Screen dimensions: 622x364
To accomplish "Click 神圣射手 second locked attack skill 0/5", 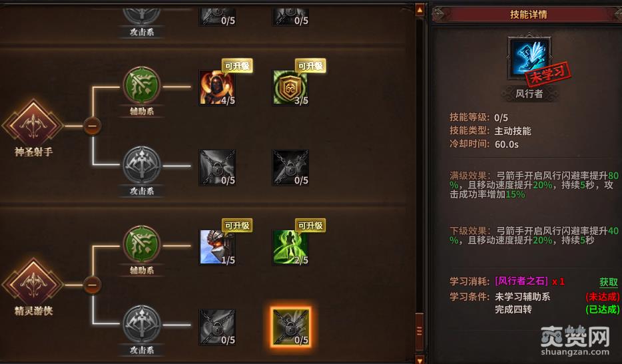I will (x=290, y=167).
